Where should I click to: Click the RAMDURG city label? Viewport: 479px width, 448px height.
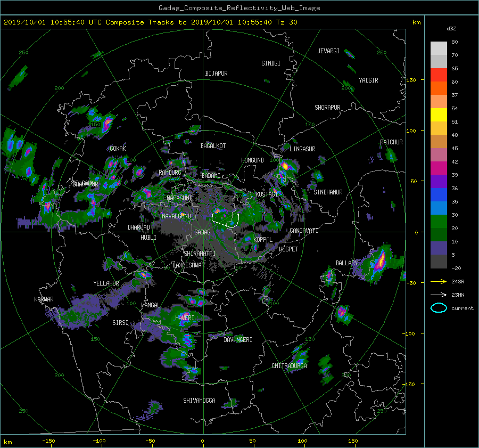(170, 173)
